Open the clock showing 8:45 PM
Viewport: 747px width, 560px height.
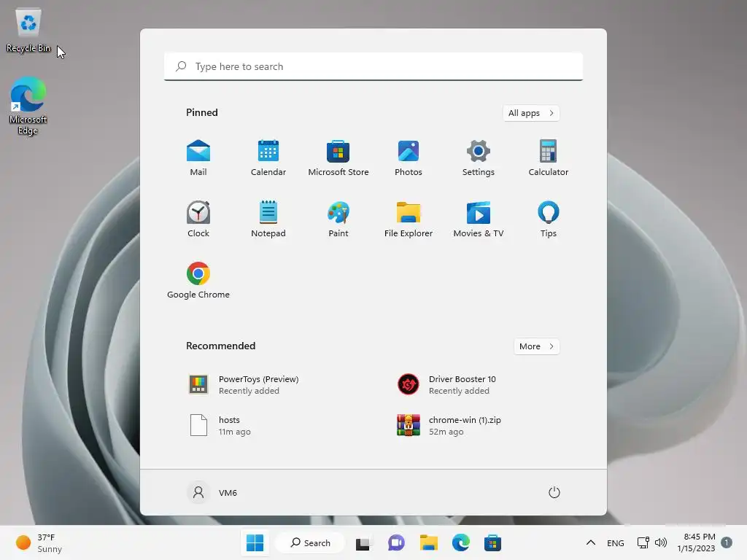696,542
